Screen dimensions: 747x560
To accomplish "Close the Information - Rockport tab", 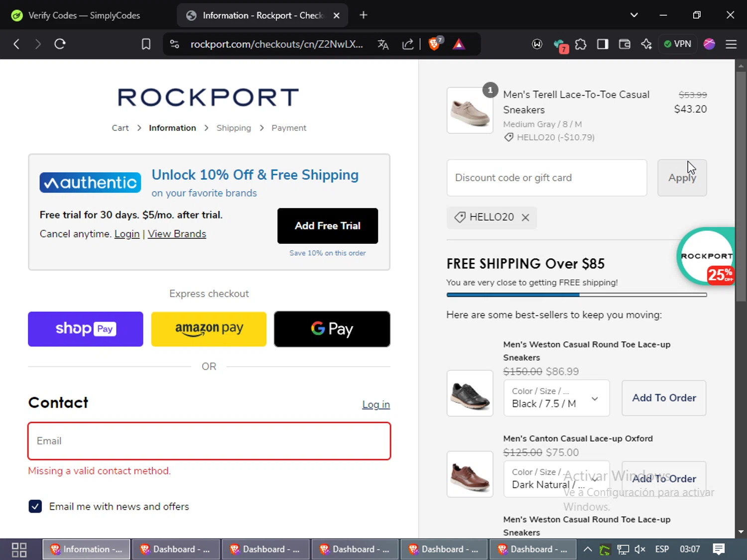I will [337, 15].
